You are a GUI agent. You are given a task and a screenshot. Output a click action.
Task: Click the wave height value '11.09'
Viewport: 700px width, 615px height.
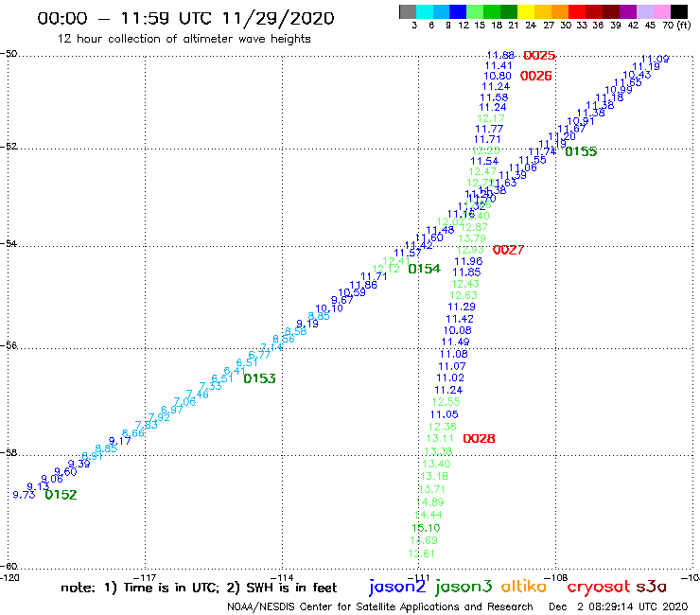655,59
